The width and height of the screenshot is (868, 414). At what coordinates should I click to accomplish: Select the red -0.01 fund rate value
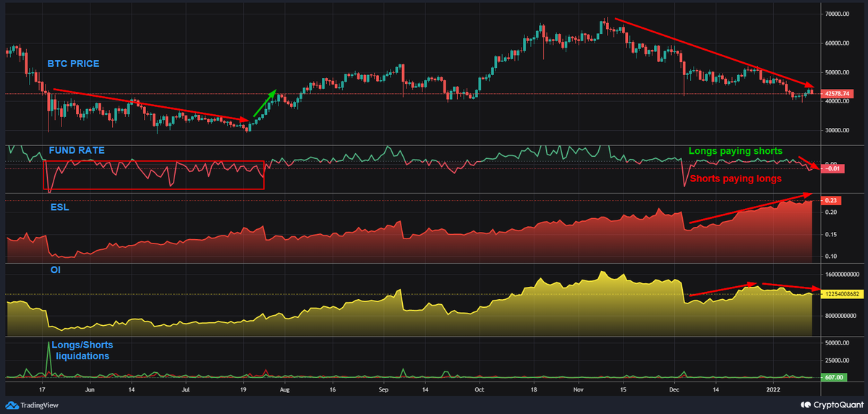point(833,169)
